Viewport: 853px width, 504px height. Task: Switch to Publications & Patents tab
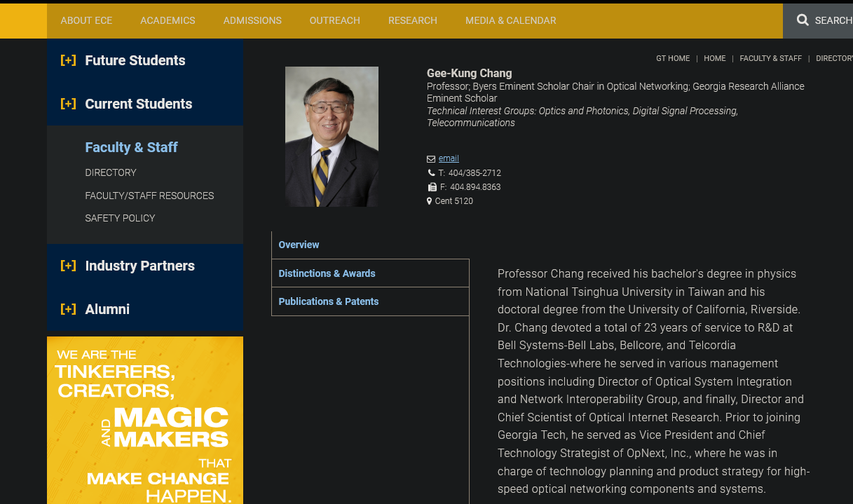[370, 301]
